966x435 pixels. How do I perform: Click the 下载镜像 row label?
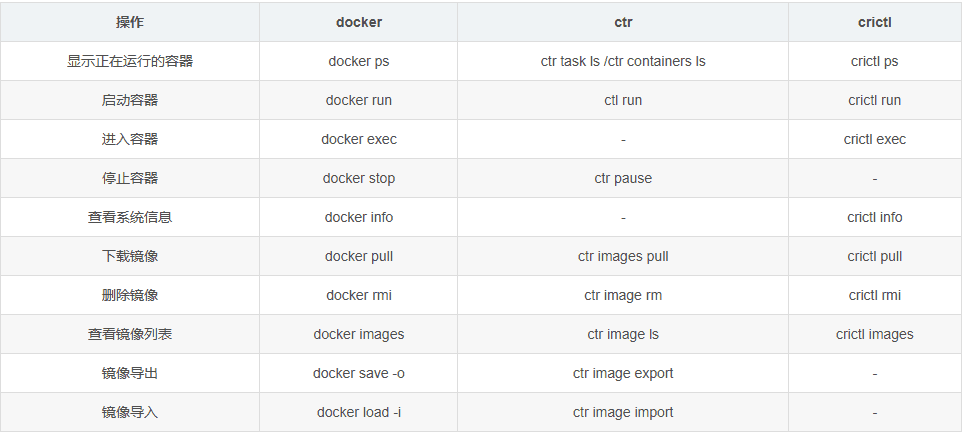[x=130, y=256]
